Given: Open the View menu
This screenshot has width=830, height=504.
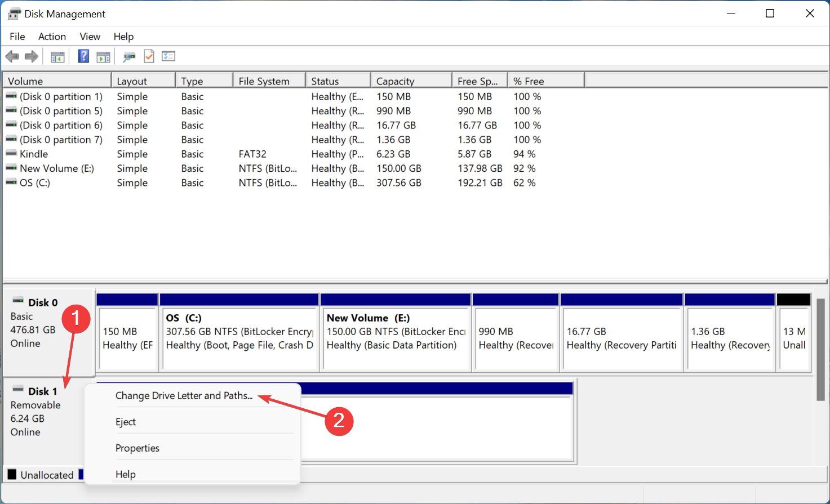Looking at the screenshot, I should pyautogui.click(x=90, y=37).
